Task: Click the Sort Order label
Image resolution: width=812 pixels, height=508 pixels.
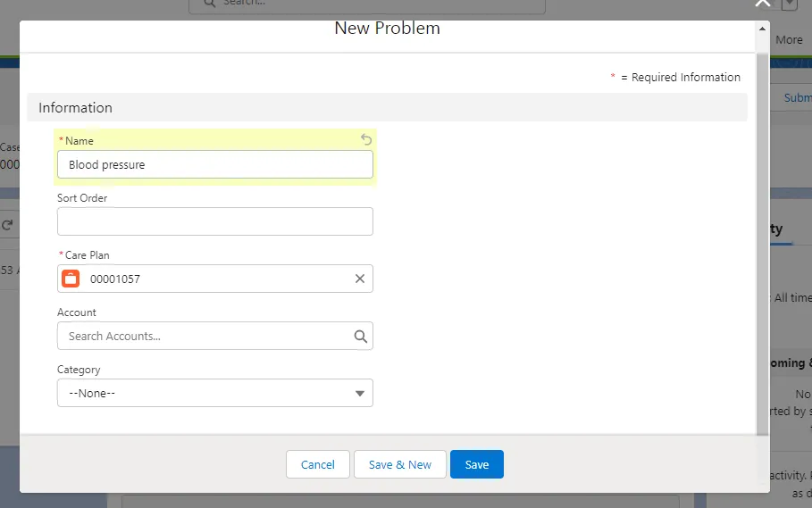Action: 82,198
